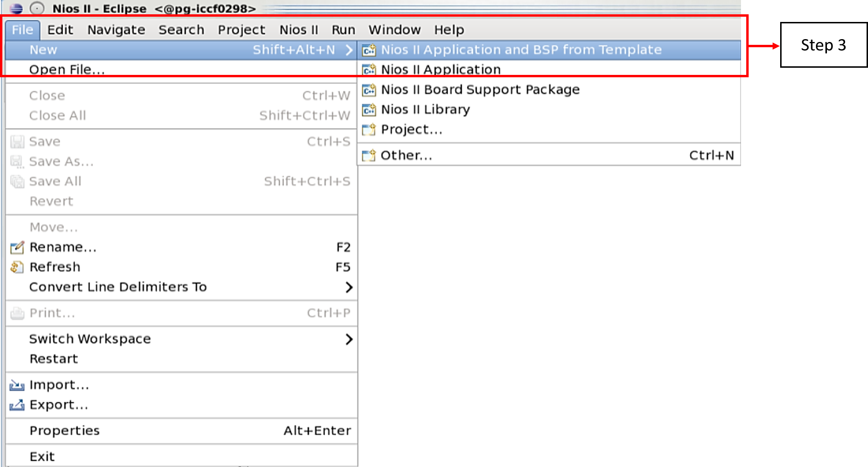The image size is (868, 467).
Task: Open the Window menu
Action: [x=394, y=30]
